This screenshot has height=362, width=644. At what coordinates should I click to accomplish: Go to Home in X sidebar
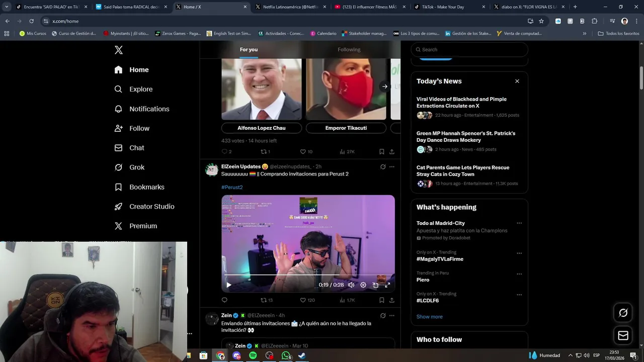coord(131,70)
